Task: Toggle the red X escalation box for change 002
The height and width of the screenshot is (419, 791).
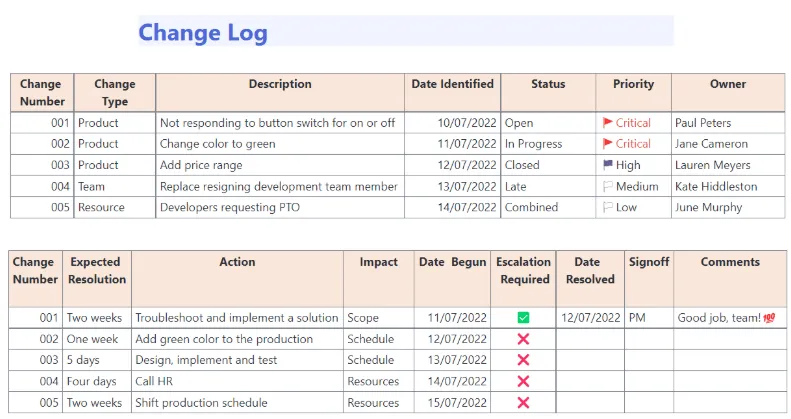Action: point(523,339)
